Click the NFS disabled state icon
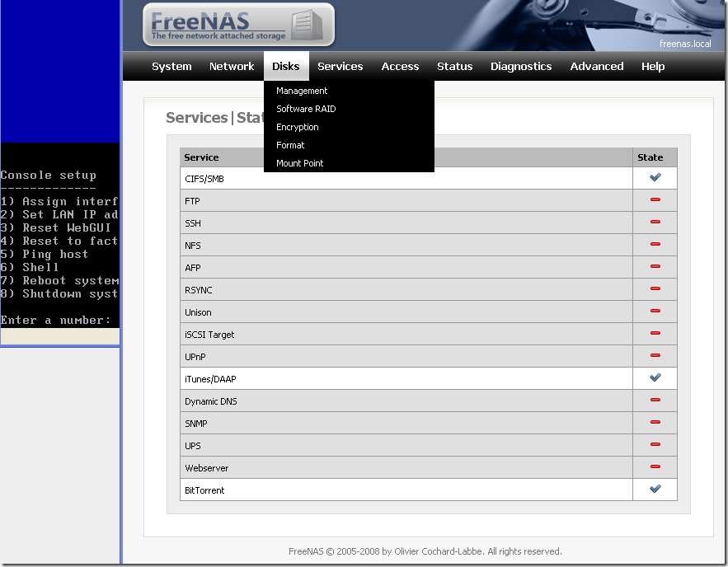Viewport: 728px width, 567px height. pyautogui.click(x=655, y=244)
